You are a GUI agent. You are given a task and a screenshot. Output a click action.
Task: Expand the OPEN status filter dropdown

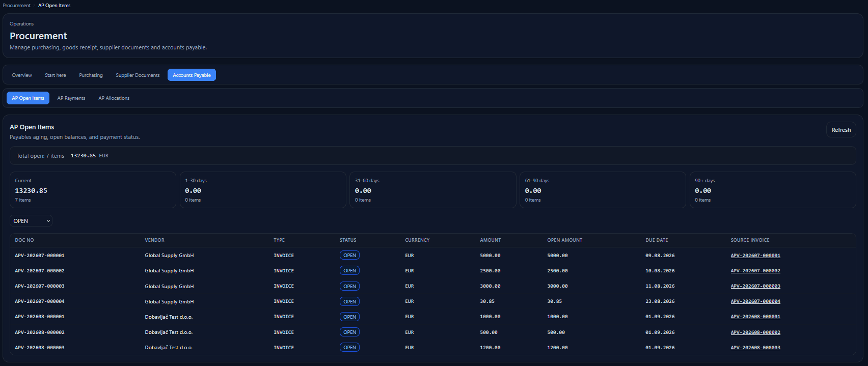(31, 221)
